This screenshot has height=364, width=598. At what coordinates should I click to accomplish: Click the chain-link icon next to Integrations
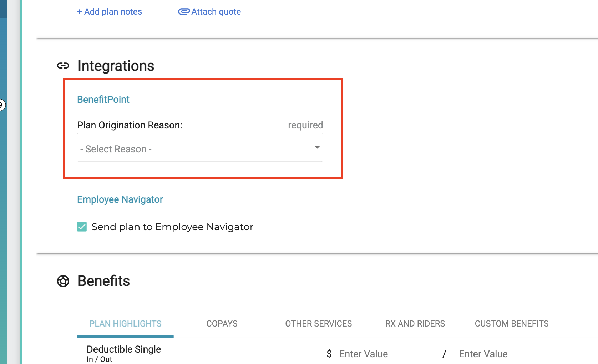(63, 66)
